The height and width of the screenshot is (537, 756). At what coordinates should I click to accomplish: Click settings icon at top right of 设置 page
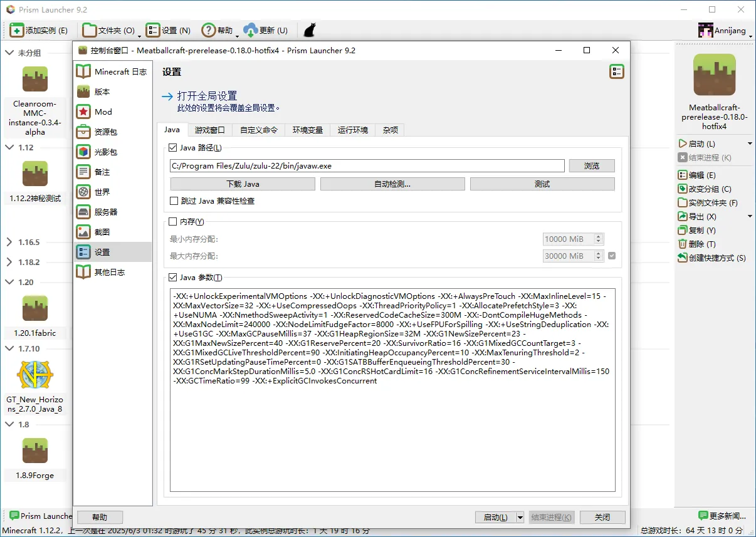pyautogui.click(x=616, y=71)
